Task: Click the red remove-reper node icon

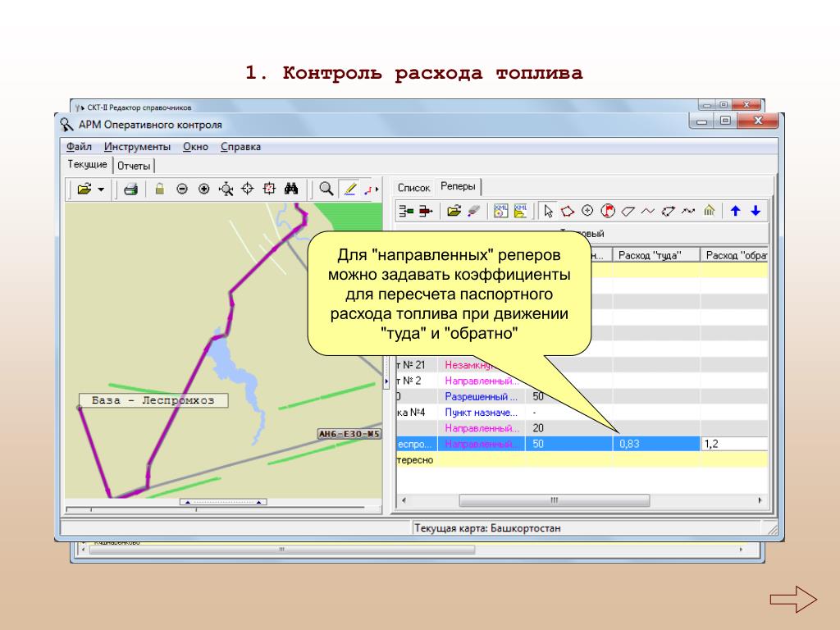Action: (426, 211)
